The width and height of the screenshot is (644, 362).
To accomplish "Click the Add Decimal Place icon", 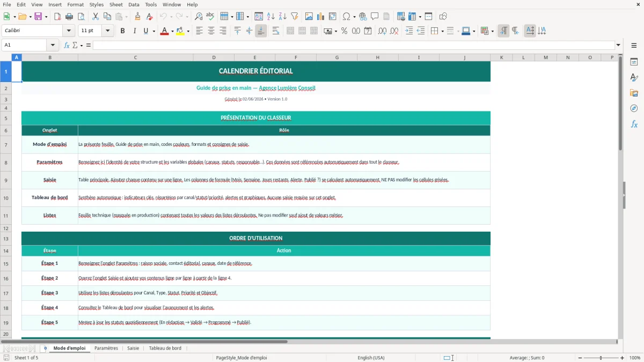I will tap(382, 31).
